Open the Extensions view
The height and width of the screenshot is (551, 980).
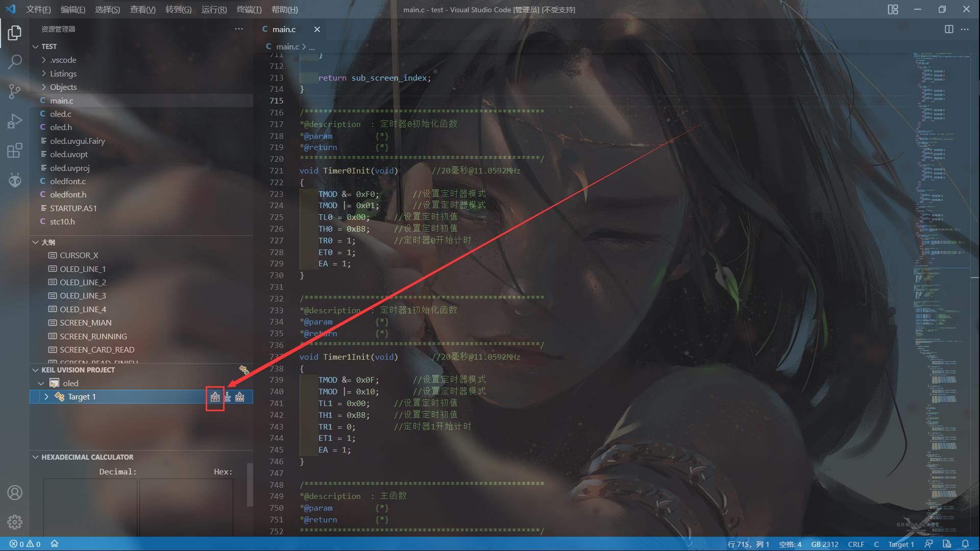[15, 151]
